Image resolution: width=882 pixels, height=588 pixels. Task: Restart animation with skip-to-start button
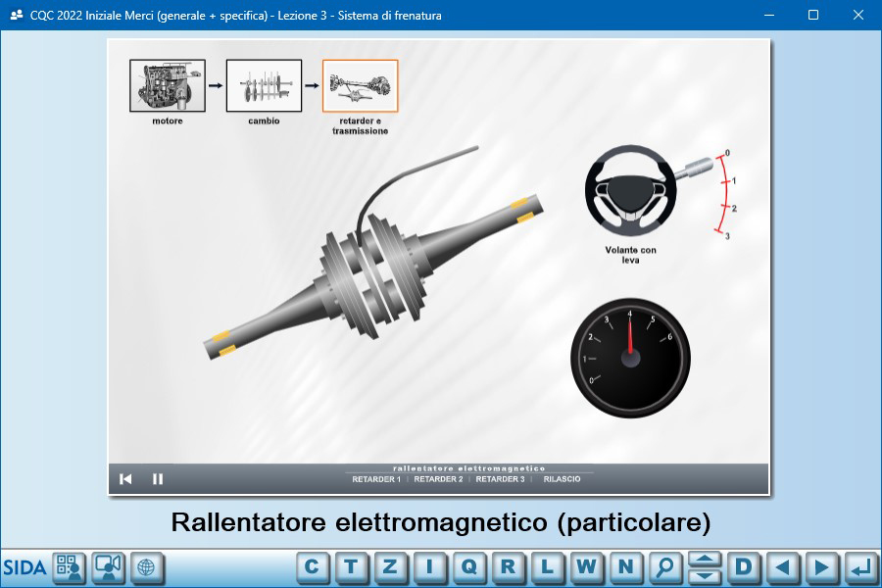(x=125, y=479)
